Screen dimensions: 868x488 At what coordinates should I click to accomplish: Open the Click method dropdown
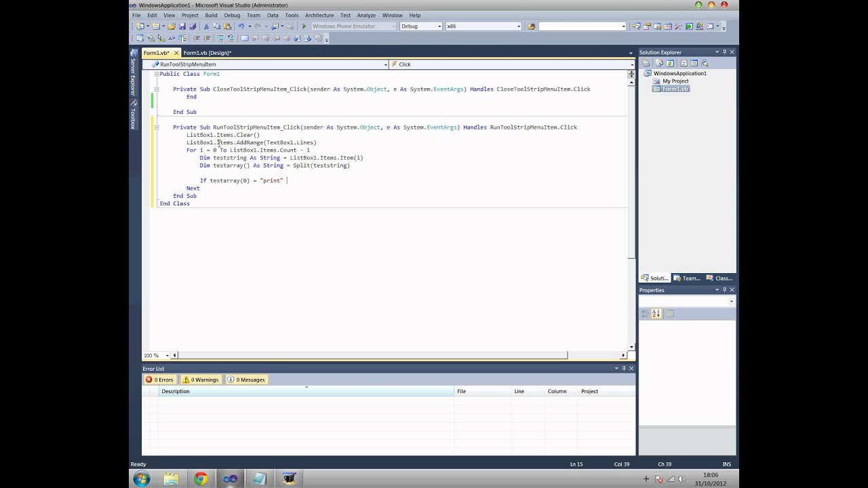pyautogui.click(x=631, y=64)
